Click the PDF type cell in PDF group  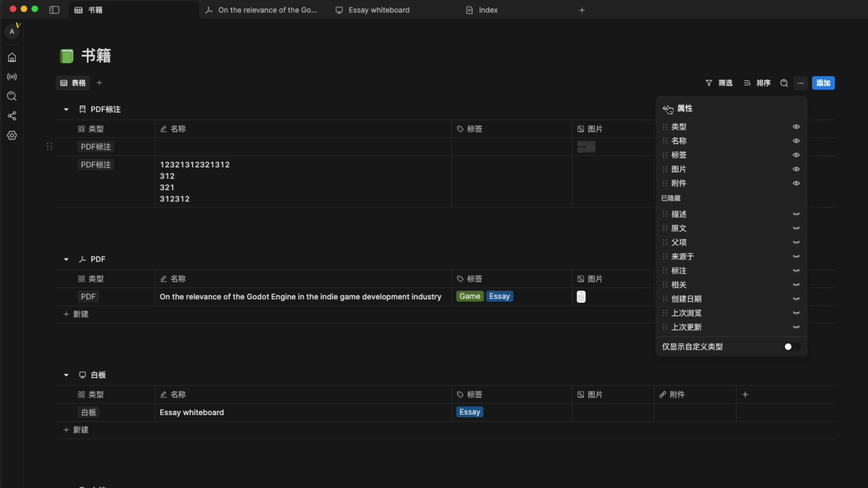coord(88,297)
